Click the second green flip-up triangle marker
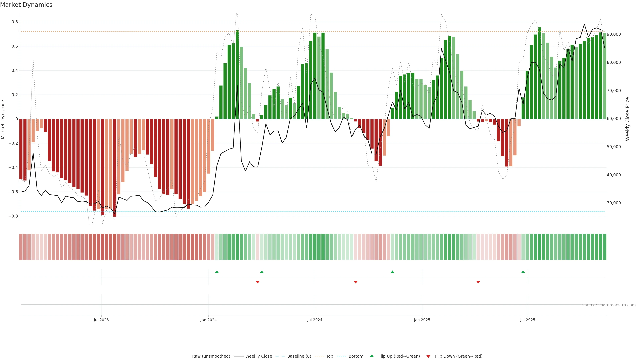 pyautogui.click(x=262, y=272)
